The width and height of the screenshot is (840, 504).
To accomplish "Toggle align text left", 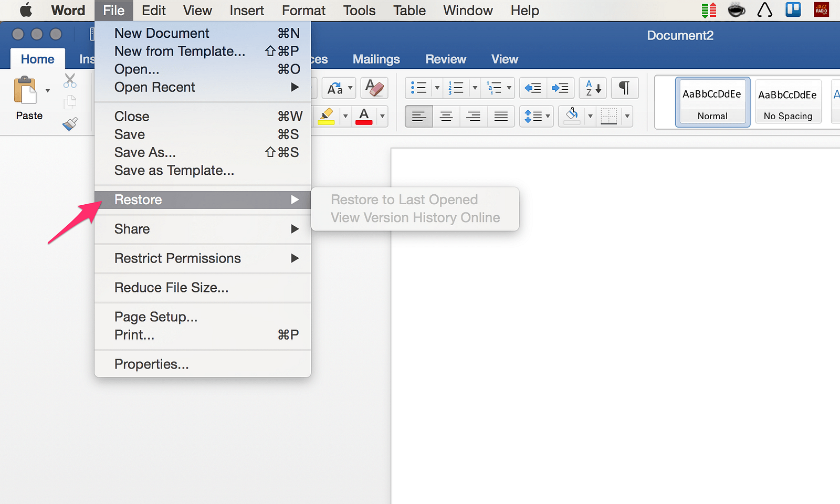I will 419,116.
